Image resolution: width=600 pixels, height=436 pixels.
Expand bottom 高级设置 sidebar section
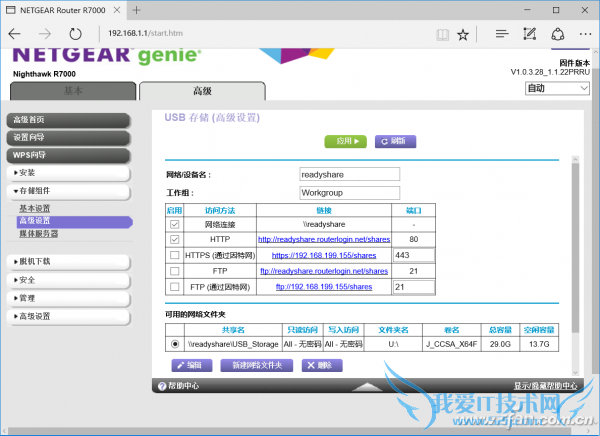pyautogui.click(x=69, y=317)
